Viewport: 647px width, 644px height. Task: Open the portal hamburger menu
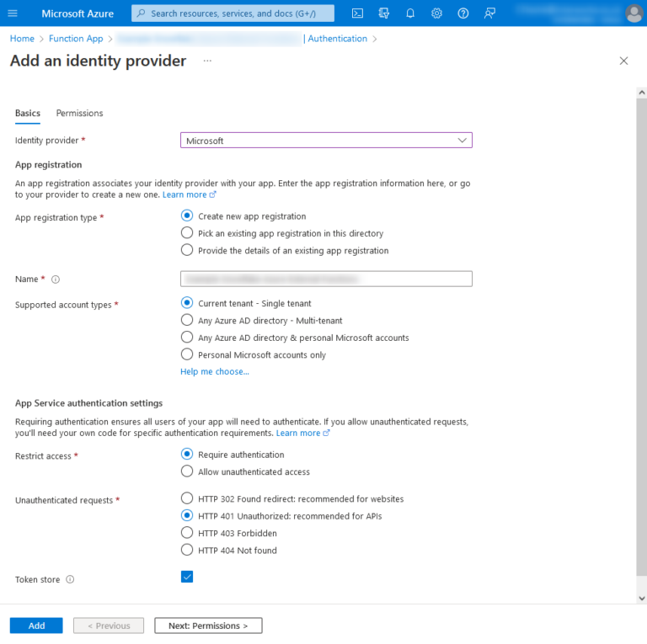13,13
